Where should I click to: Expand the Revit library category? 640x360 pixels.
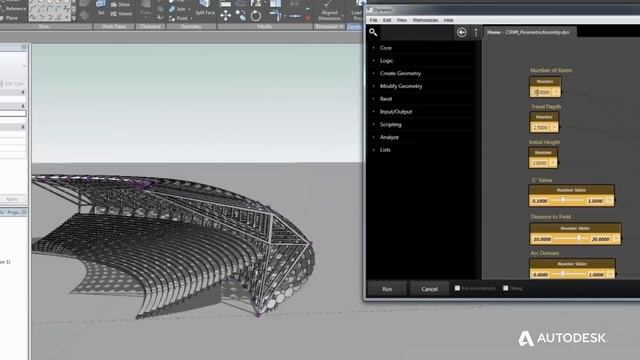(386, 99)
